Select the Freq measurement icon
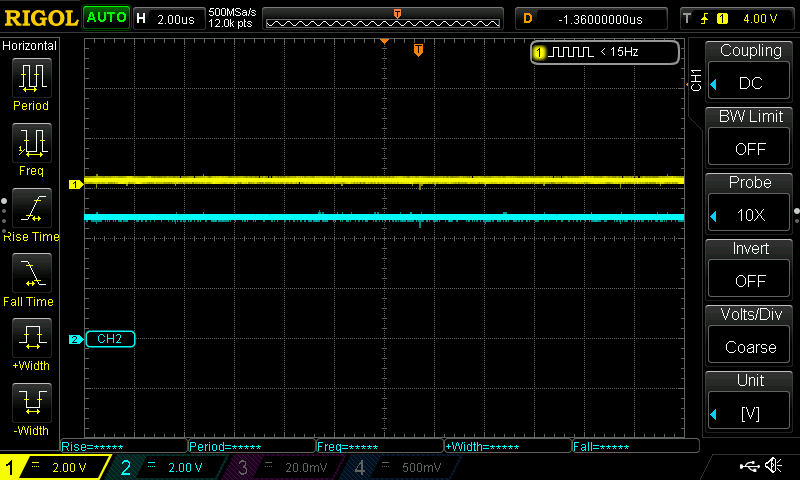Viewport: 800px width, 480px height. (32, 143)
